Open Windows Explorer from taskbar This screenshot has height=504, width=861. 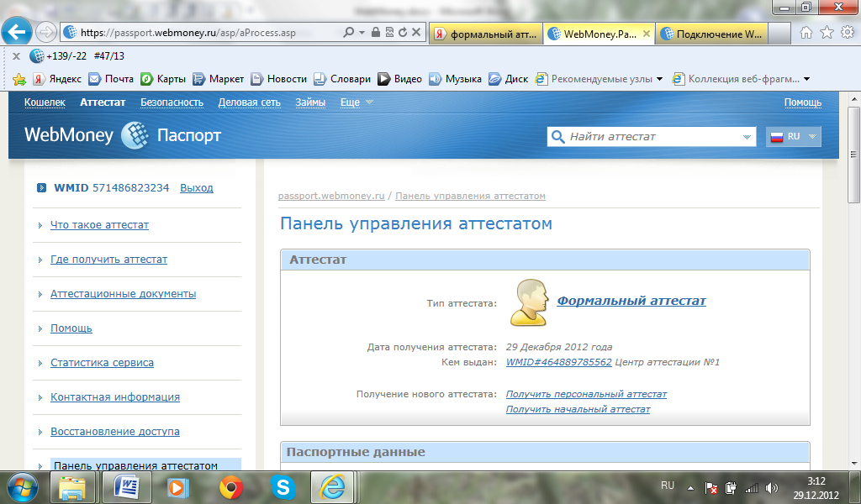72,487
